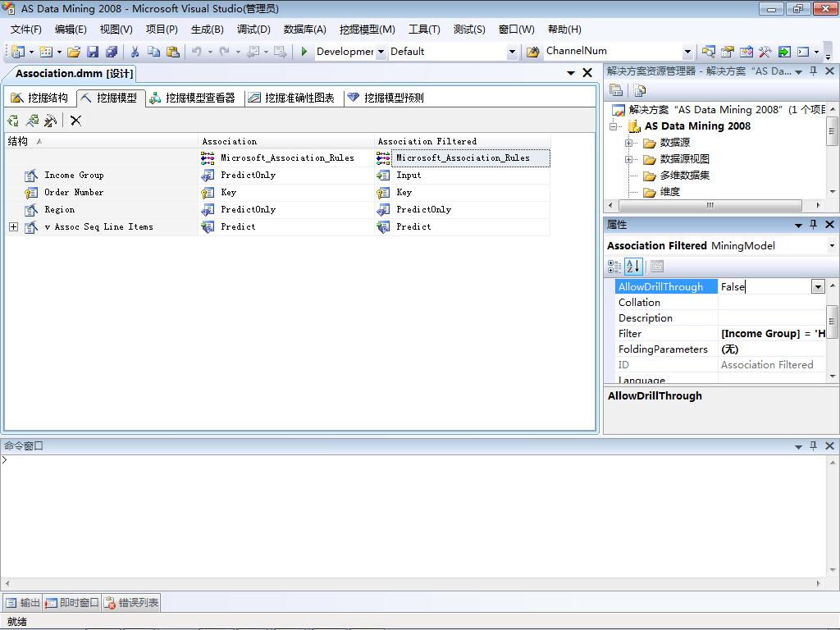
Task: Expand the 数据源 folder node
Action: [628, 143]
